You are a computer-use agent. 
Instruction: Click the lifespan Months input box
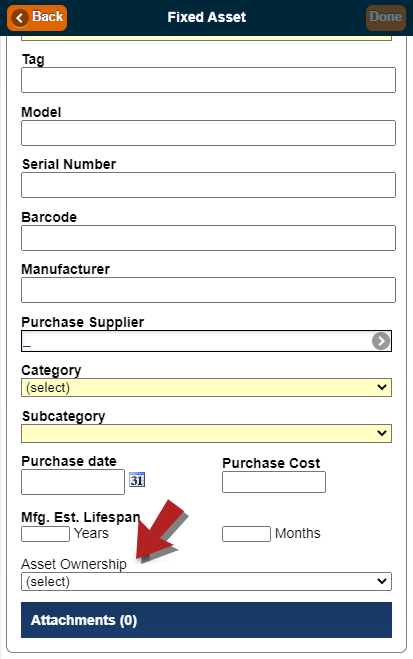click(246, 534)
